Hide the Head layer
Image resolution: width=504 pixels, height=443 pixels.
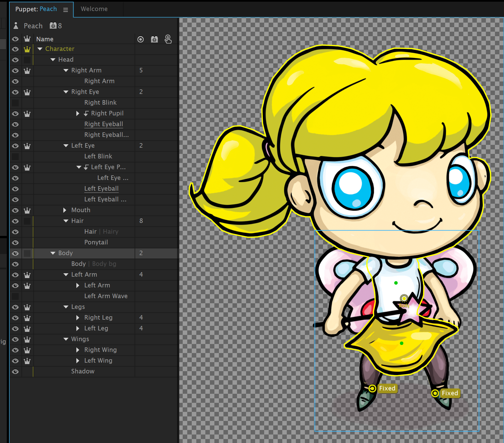click(x=15, y=60)
